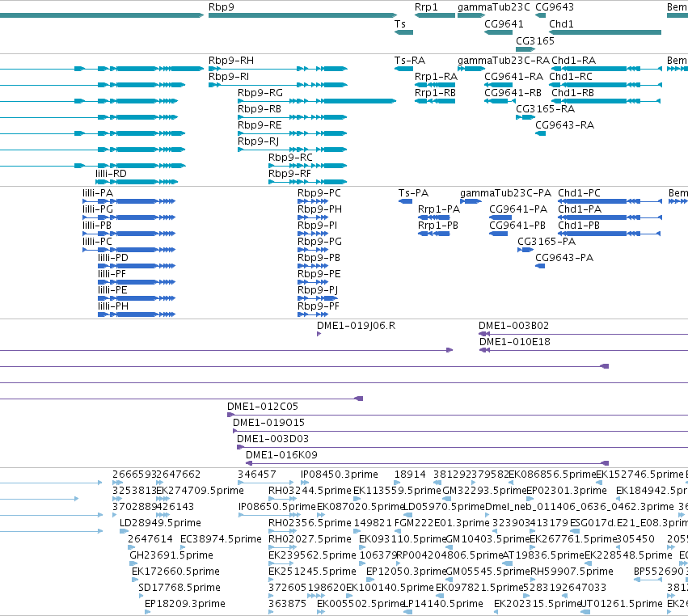The image size is (688, 616).
Task: Click the 'lilli-PG' protein label
Action: (98, 209)
